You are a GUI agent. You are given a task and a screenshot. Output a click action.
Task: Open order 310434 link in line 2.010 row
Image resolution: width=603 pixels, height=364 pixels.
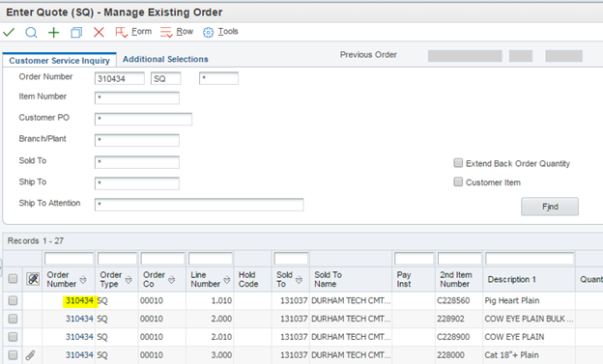click(79, 337)
